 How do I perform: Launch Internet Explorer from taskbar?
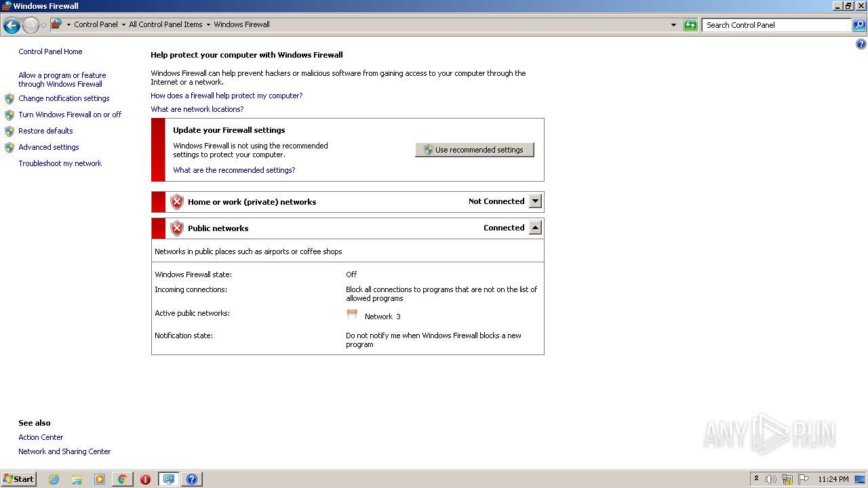[x=54, y=479]
